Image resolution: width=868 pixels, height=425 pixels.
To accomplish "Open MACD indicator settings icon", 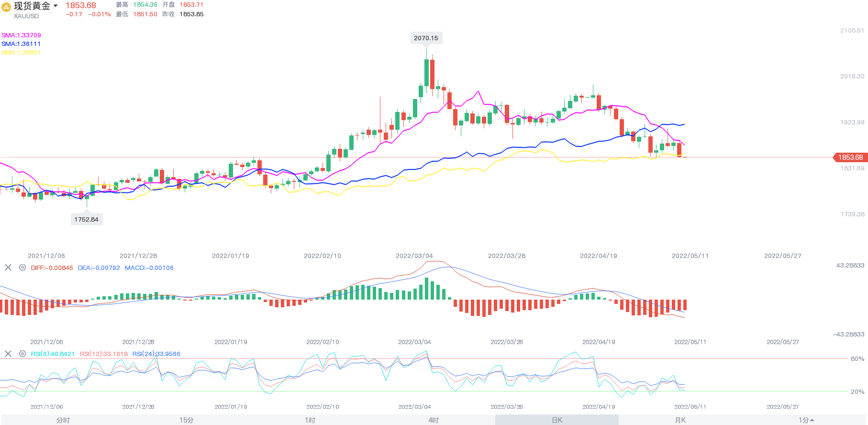I will point(22,268).
